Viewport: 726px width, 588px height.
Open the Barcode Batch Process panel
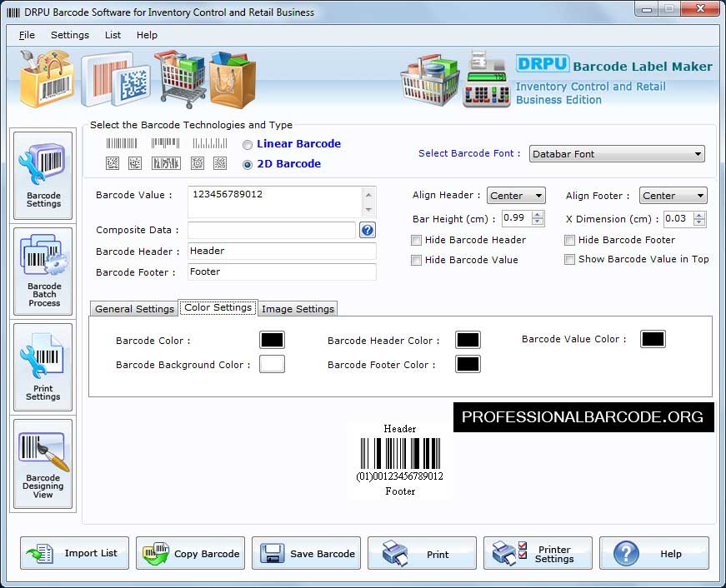pos(43,272)
